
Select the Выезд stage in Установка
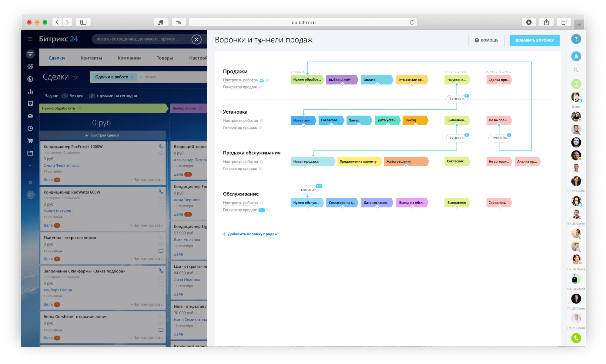(415, 120)
